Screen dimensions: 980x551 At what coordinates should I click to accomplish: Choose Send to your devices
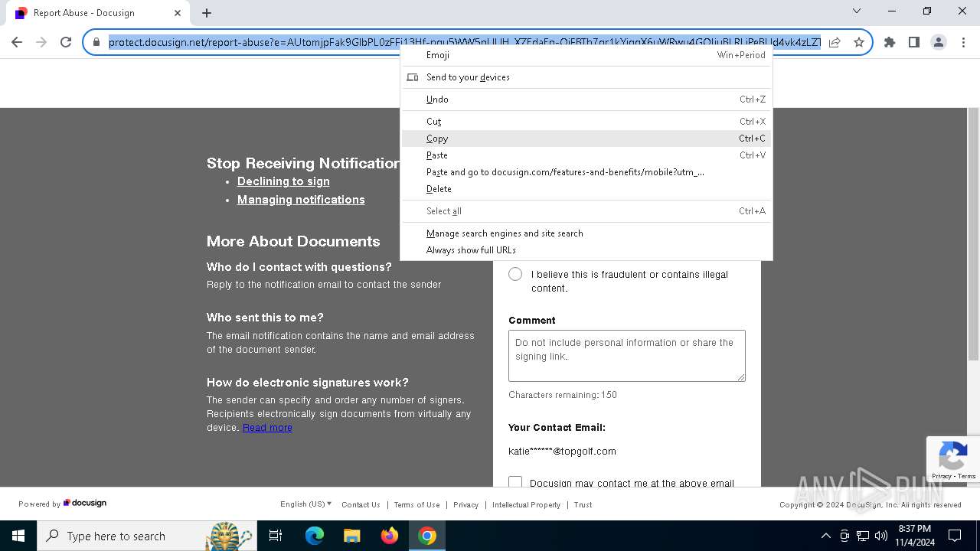click(x=586, y=77)
